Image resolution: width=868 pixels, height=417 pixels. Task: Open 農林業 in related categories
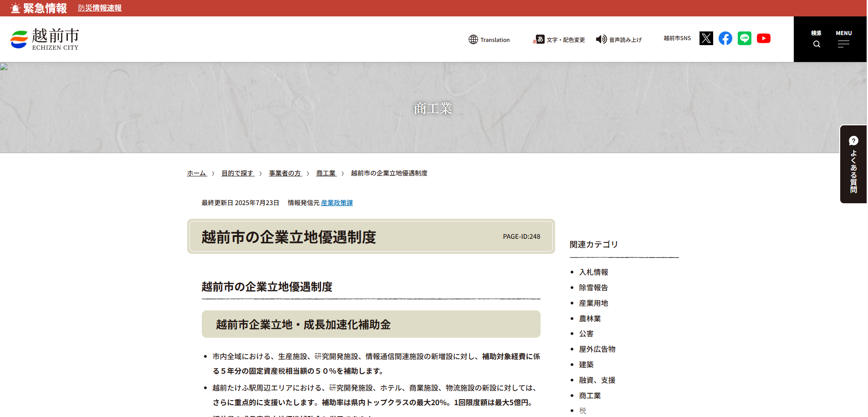pos(590,319)
